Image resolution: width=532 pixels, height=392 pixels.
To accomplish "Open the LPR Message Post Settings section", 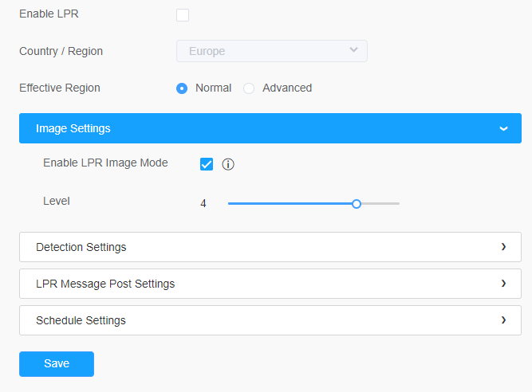I will tap(270, 284).
